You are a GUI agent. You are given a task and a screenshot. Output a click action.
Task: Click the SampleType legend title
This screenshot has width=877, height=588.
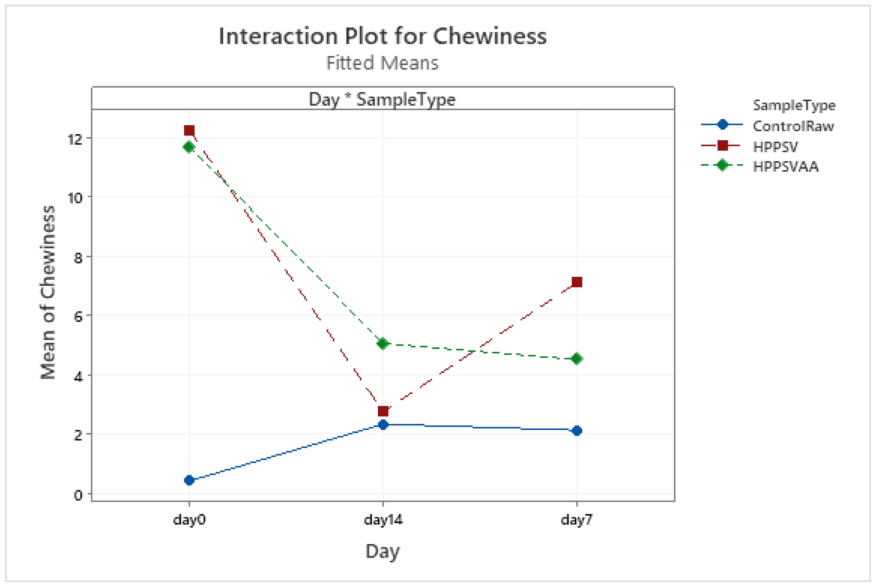pyautogui.click(x=794, y=105)
